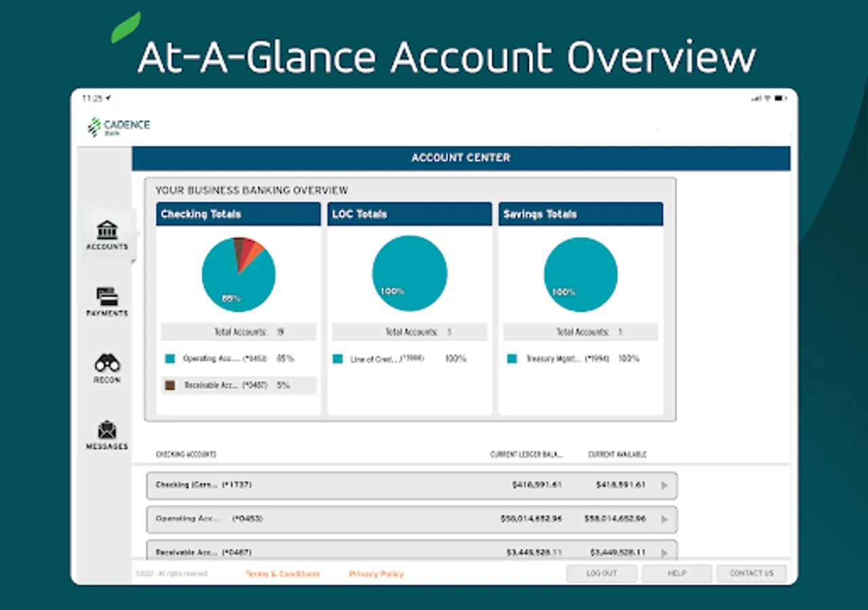Click the teal swatch beside Operating Acc legend

click(170, 359)
